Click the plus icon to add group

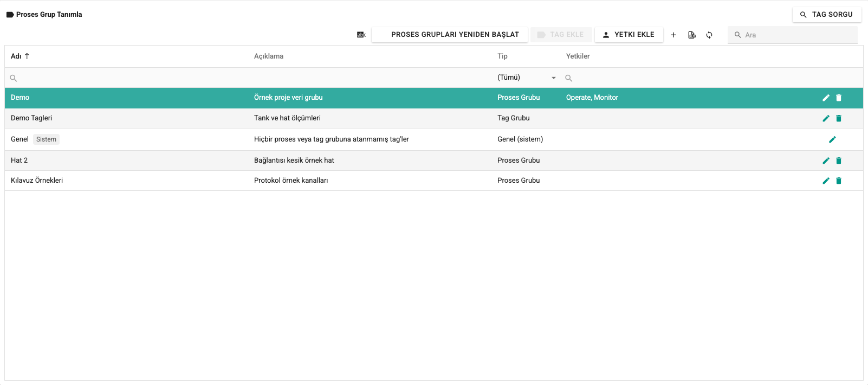click(673, 35)
